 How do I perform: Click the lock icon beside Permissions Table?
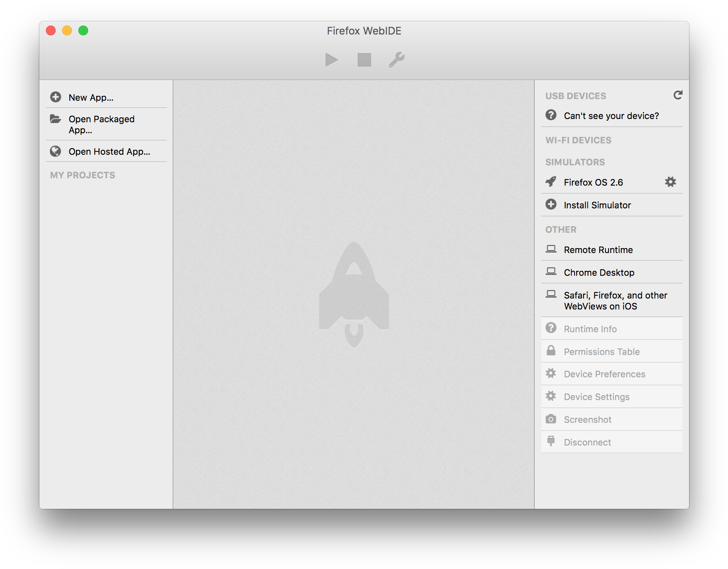pos(551,350)
